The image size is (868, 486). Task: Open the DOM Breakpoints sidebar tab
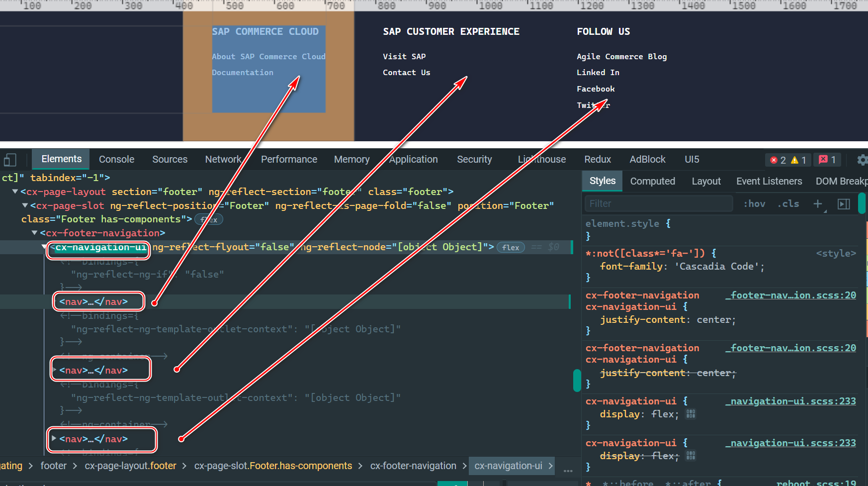[841, 181]
